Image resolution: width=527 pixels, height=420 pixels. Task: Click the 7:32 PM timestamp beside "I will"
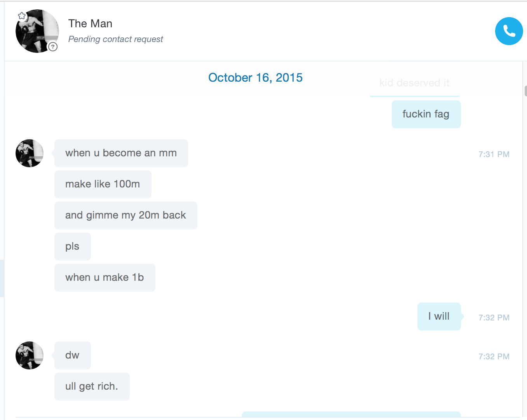pyautogui.click(x=494, y=318)
